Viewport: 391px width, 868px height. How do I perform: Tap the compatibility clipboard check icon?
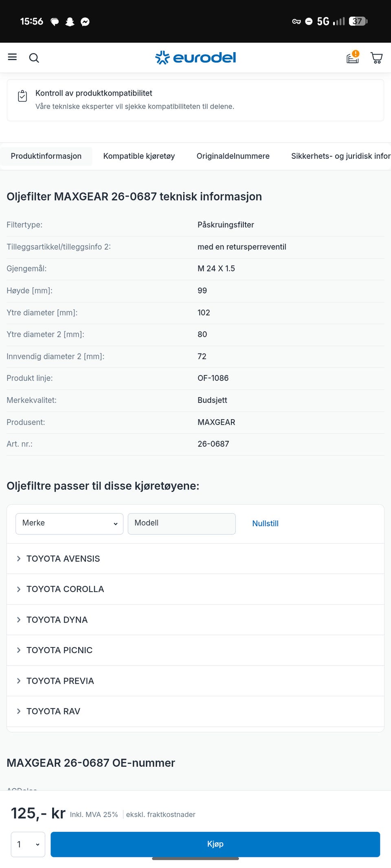[22, 96]
